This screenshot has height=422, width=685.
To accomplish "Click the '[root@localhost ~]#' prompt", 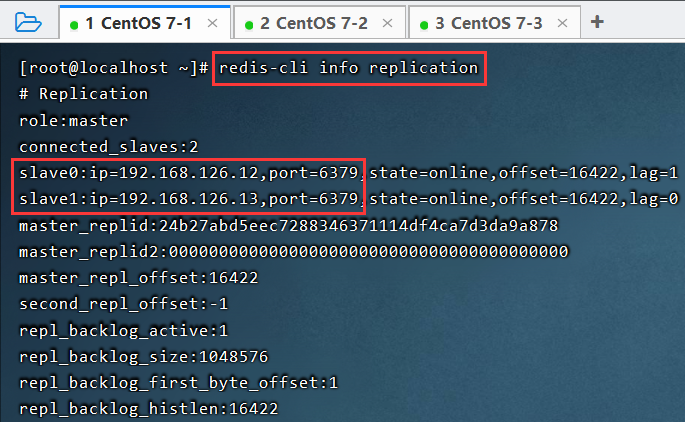I will [114, 68].
